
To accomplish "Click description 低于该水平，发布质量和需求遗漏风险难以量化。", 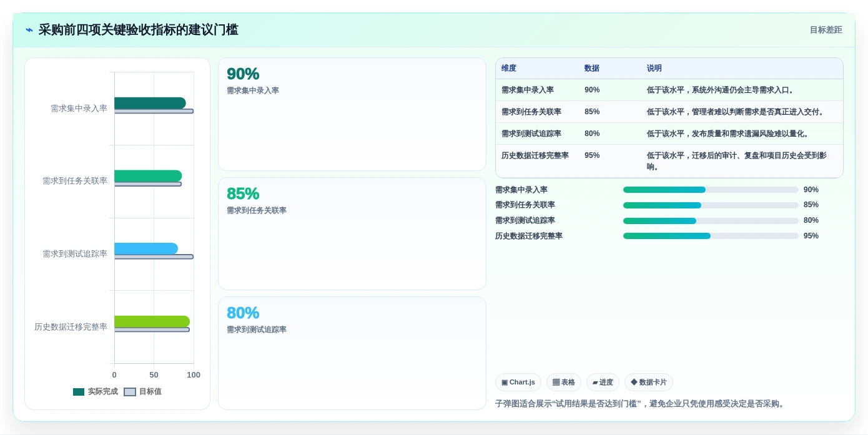I will click(729, 134).
